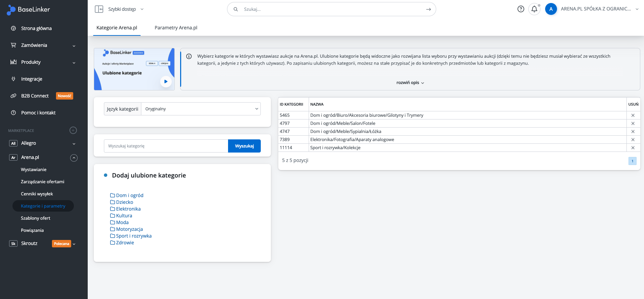
Task: Click the Ulubione kategorie video thumbnail
Action: click(134, 69)
